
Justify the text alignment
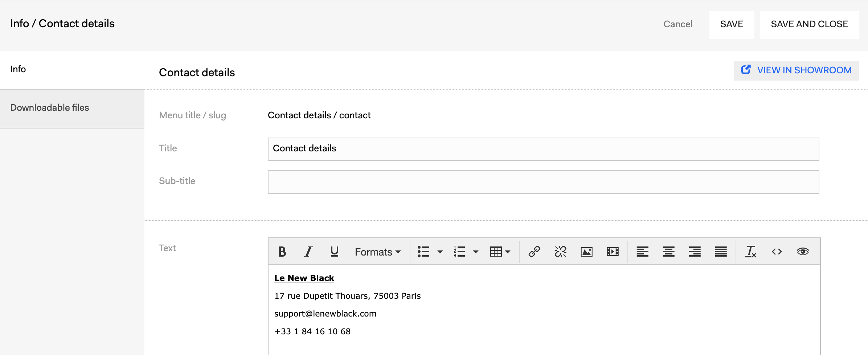coord(721,252)
